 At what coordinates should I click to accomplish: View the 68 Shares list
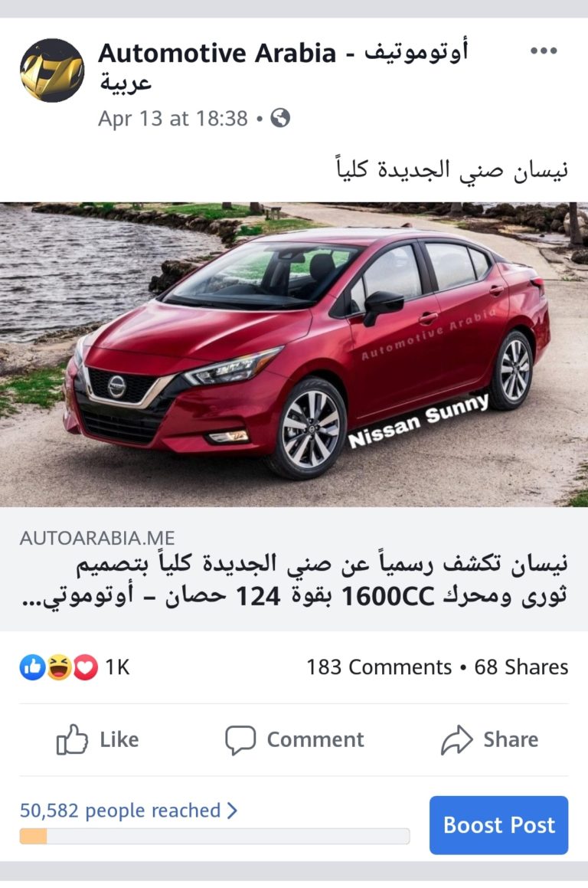pyautogui.click(x=521, y=667)
